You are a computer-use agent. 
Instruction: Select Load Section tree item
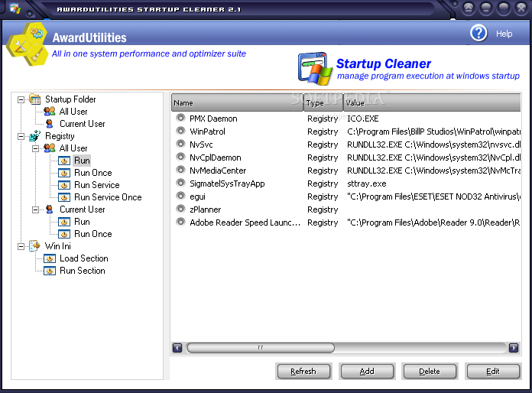coord(84,258)
